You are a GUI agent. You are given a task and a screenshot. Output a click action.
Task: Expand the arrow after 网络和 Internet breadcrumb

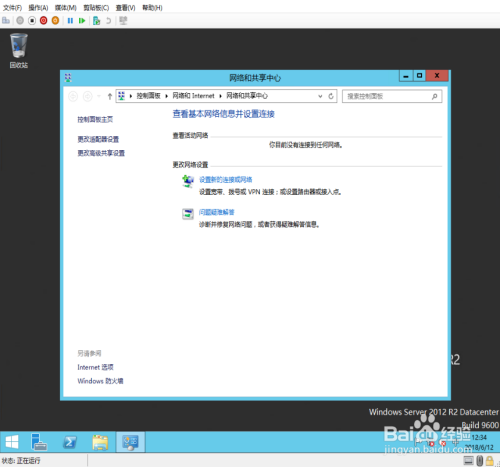(220, 96)
